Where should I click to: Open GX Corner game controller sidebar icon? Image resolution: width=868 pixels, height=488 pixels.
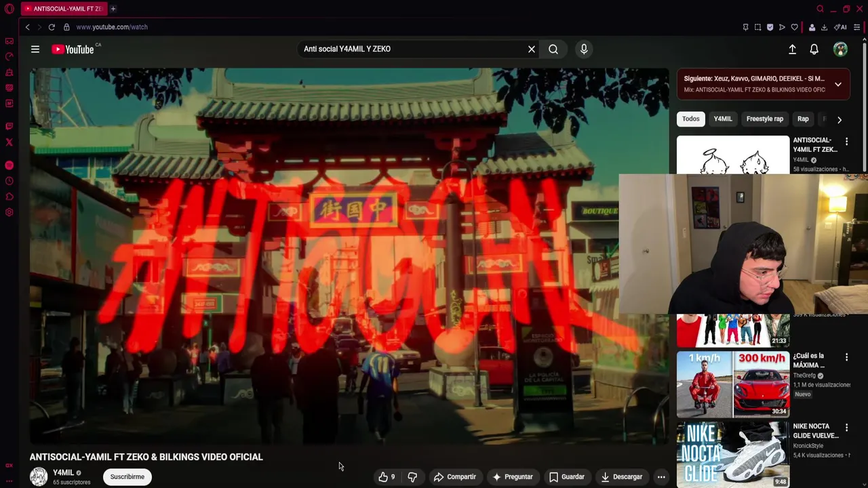(x=9, y=41)
